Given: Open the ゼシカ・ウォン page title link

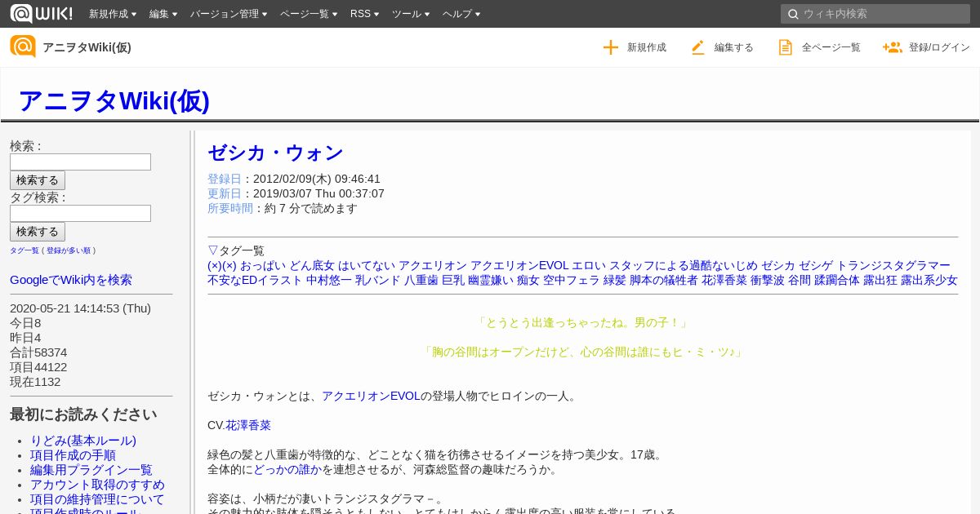Looking at the screenshot, I should (x=275, y=153).
